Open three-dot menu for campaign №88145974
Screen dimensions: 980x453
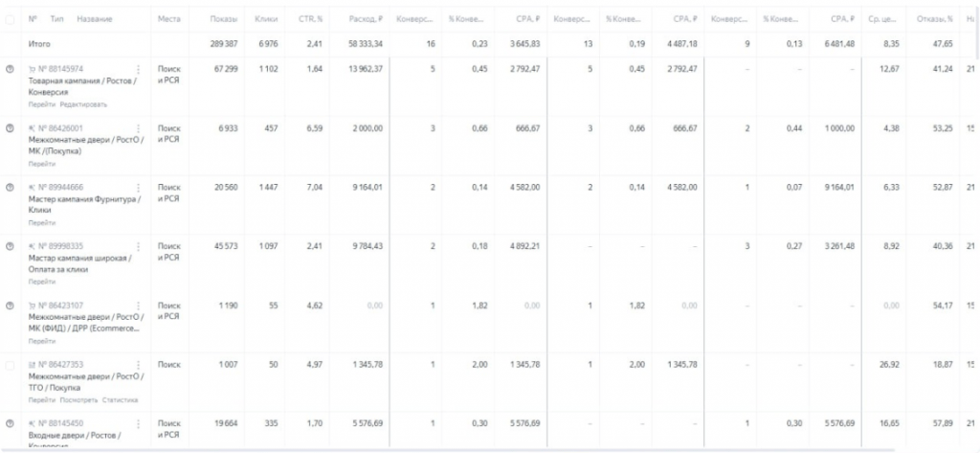[140, 69]
